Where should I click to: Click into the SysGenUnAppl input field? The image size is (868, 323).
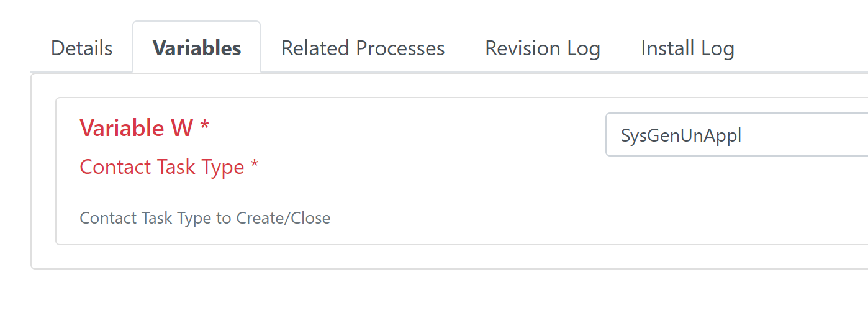736,135
